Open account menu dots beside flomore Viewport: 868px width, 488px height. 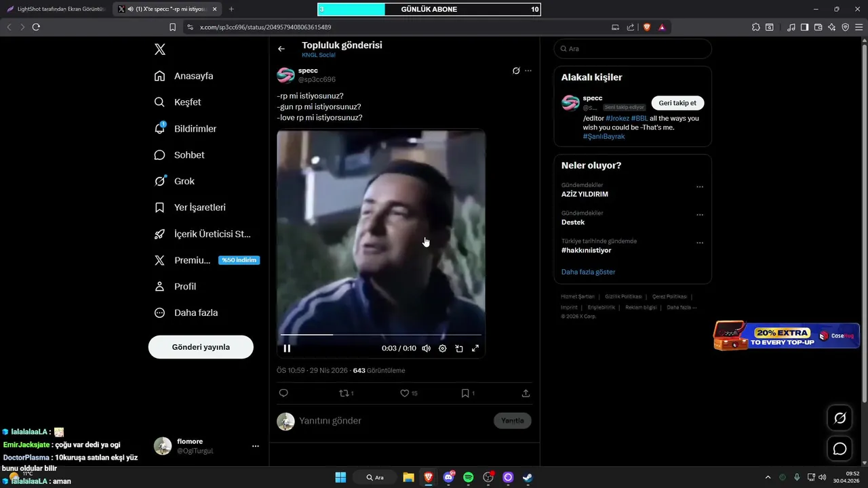(256, 446)
